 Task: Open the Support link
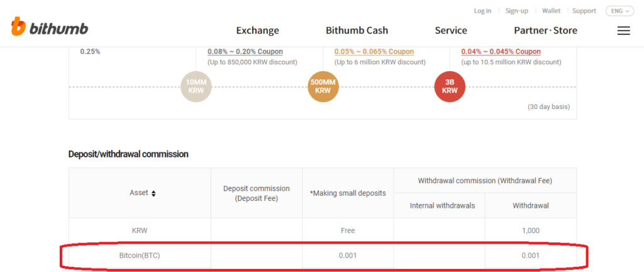tap(584, 11)
